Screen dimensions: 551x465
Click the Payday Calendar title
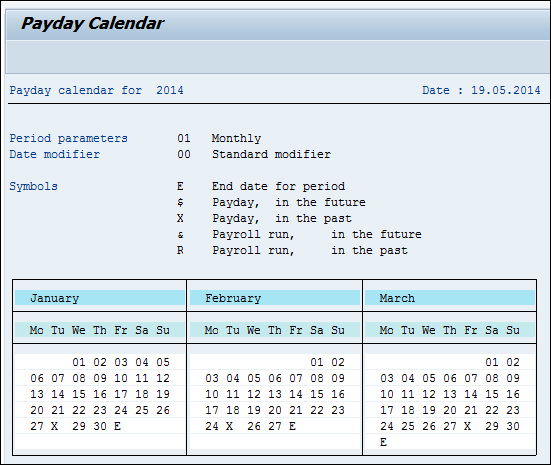(x=92, y=24)
